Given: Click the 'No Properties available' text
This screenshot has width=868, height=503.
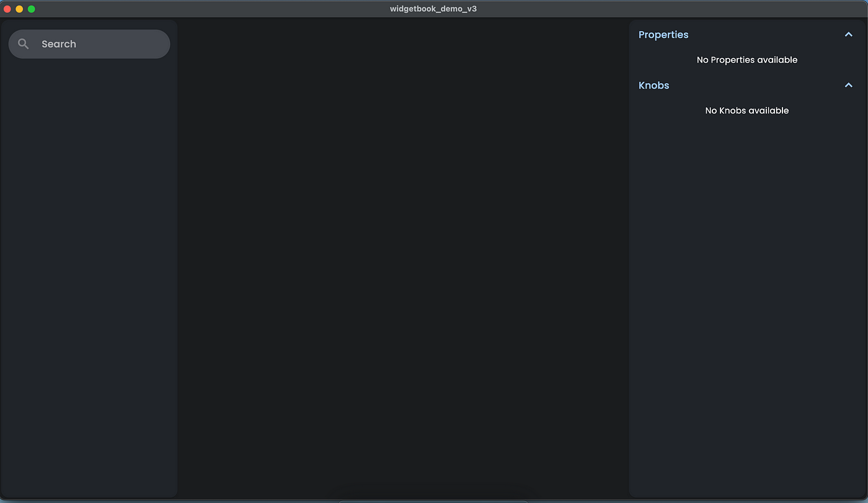Looking at the screenshot, I should click(x=747, y=60).
